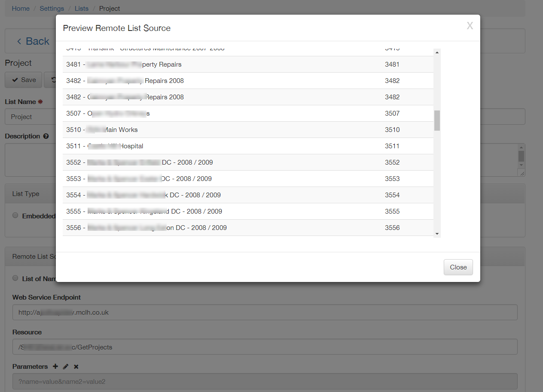Viewport: 543px width, 392px height.
Task: Close the preview dialog with X icon
Action: 470,26
